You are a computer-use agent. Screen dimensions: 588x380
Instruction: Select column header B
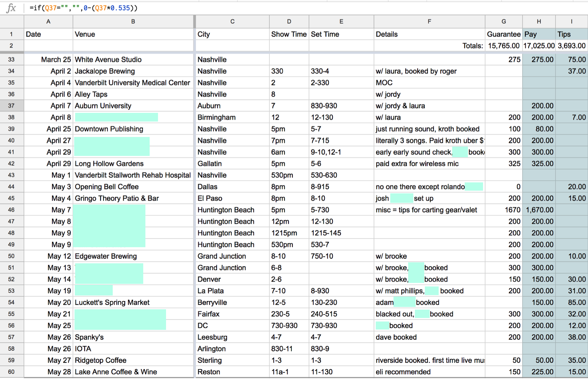click(x=133, y=21)
